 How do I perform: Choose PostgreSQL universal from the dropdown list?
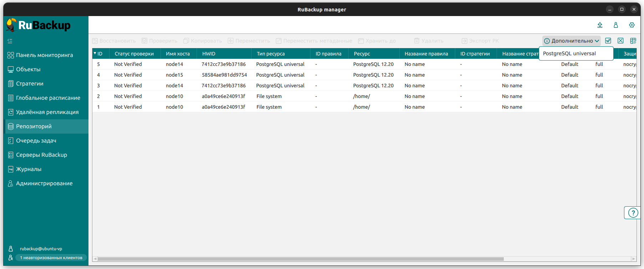(576, 53)
